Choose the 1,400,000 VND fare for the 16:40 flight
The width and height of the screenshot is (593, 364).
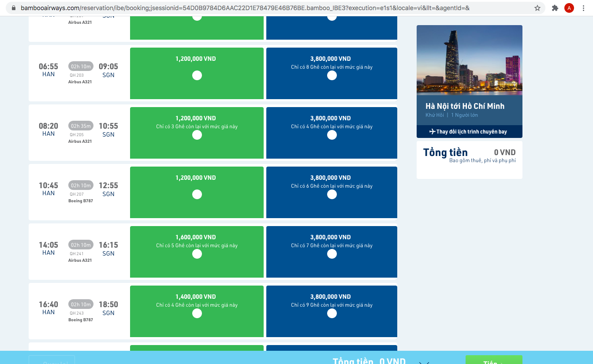click(197, 313)
